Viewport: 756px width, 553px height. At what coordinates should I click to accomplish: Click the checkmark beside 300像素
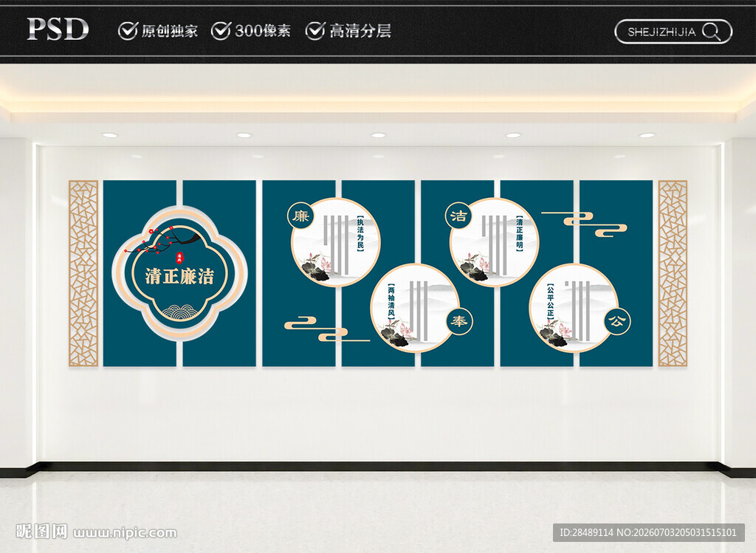221,30
